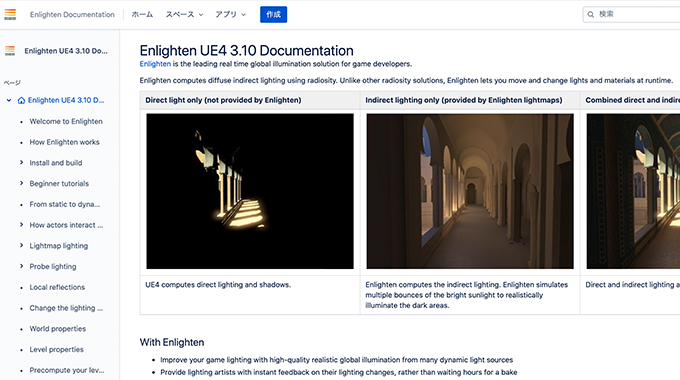Screen dimensions: 680x380
Task: Follow the blue Enlighten hyperlink in intro text
Action: (x=155, y=64)
